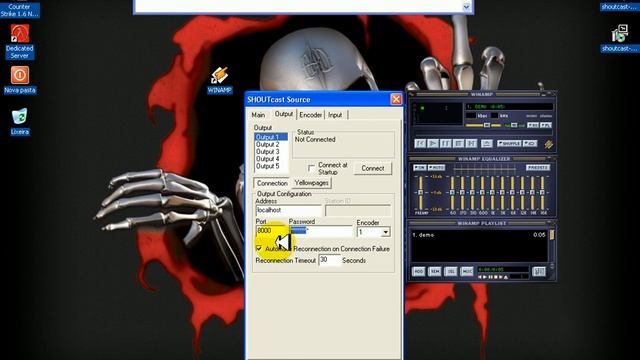Switch to the Output tab in SHOUTcast Source
Viewport: 640px width, 360px height.
click(x=284, y=114)
